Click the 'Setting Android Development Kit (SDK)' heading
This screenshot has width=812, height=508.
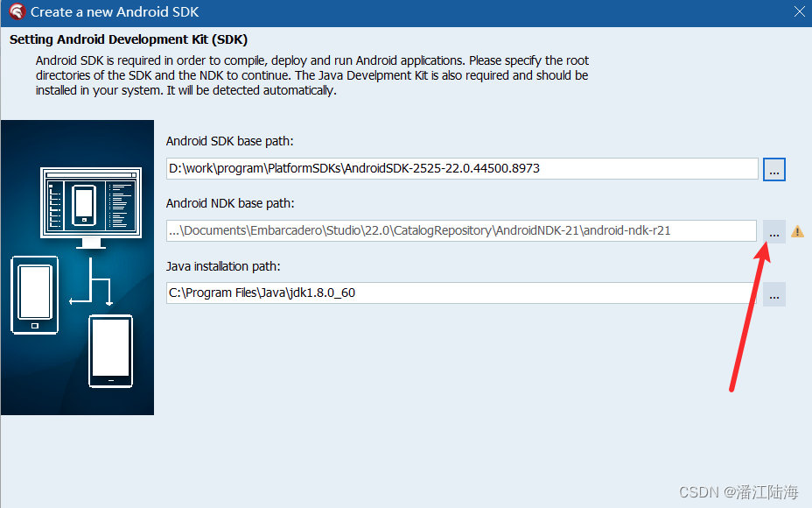(129, 39)
